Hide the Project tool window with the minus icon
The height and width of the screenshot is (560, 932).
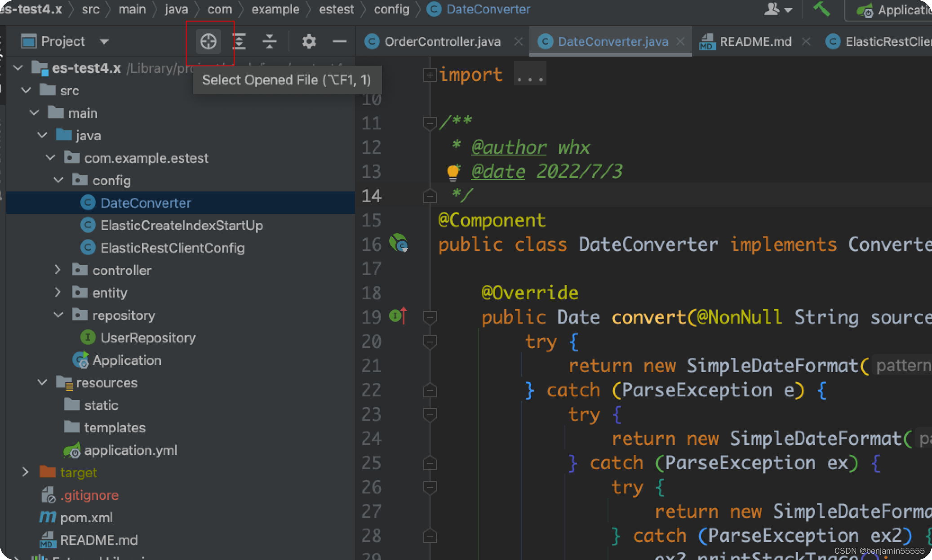[339, 41]
